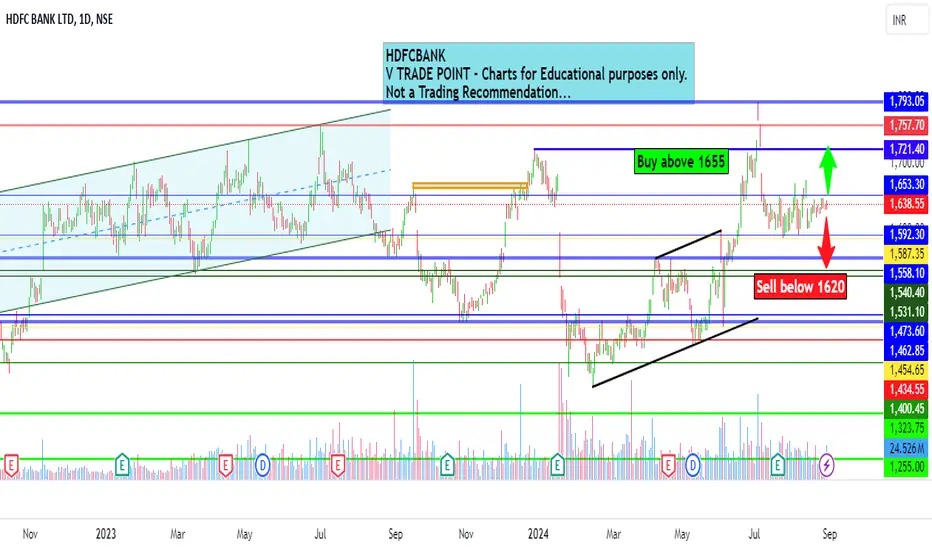
Task: Click the 1,653.30 price label
Action: coord(906,184)
